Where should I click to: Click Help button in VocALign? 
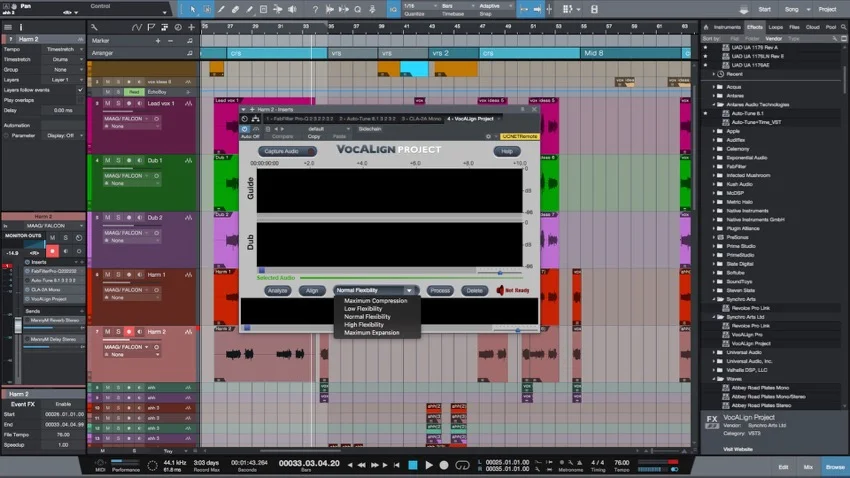pos(506,151)
